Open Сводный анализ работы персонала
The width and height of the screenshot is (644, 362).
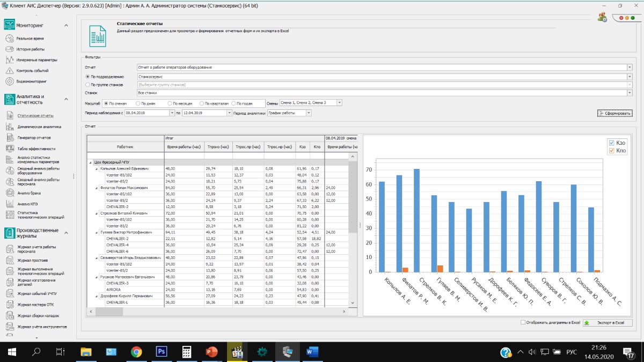[39, 182]
